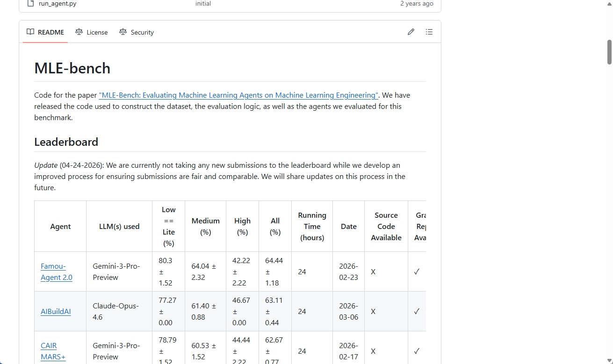The width and height of the screenshot is (613, 364).
Task: Click the "High (%)" column header
Action: click(242, 227)
